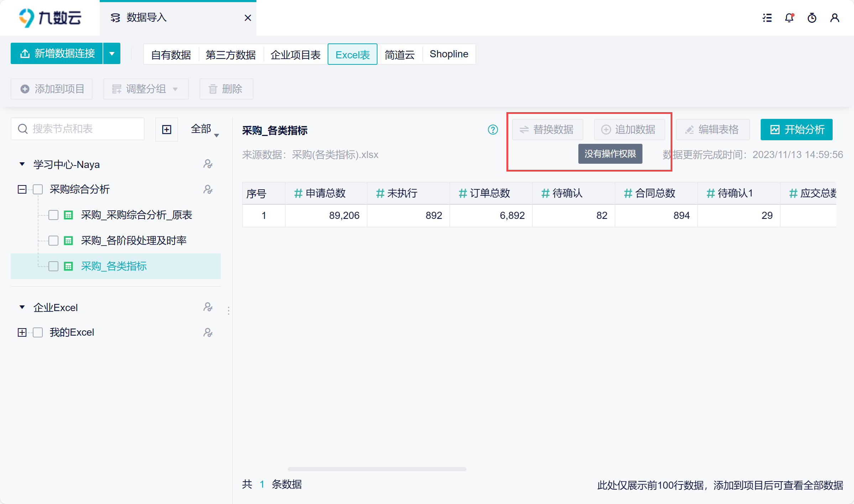The width and height of the screenshot is (854, 504).
Task: Click the notification bell icon
Action: 789,18
